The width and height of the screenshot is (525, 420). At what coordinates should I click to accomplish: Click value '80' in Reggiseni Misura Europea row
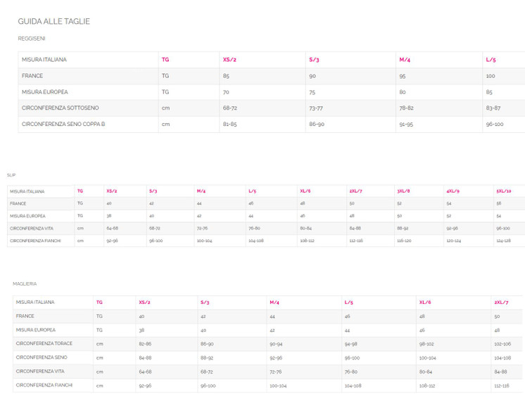pos(403,92)
